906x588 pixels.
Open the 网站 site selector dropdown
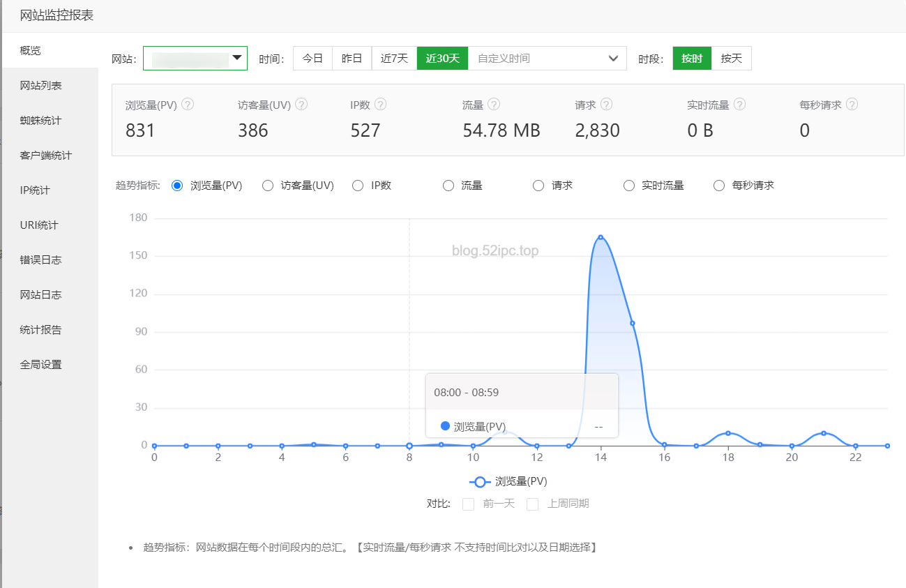click(195, 59)
